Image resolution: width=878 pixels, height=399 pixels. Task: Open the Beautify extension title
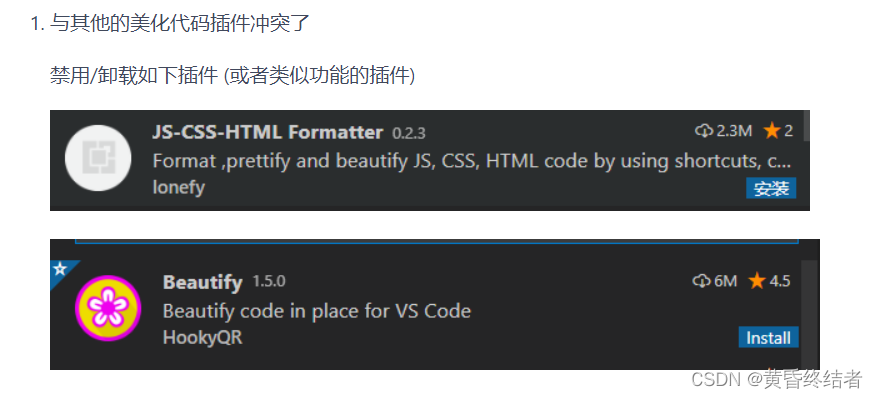click(203, 281)
